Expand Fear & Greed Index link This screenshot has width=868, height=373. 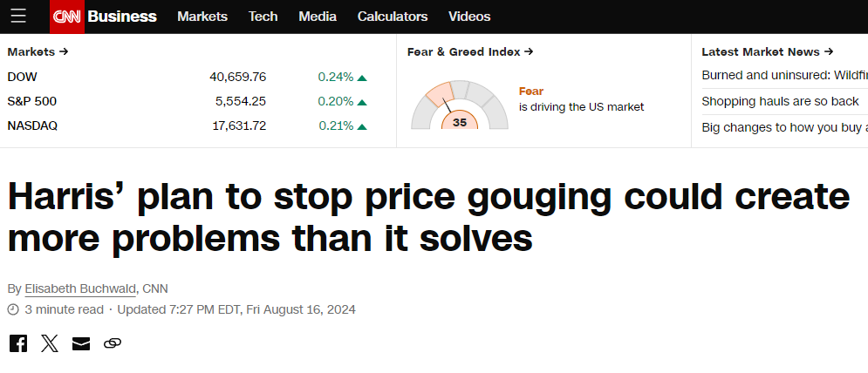[470, 51]
